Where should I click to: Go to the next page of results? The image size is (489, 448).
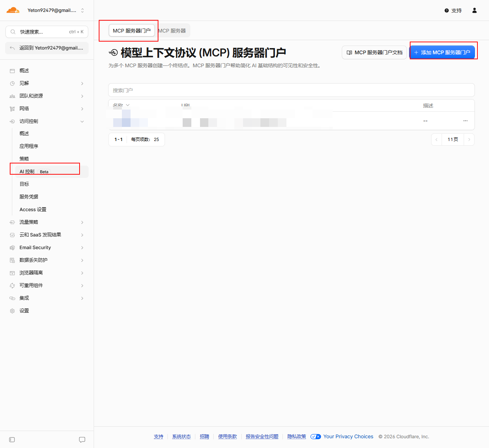469,140
